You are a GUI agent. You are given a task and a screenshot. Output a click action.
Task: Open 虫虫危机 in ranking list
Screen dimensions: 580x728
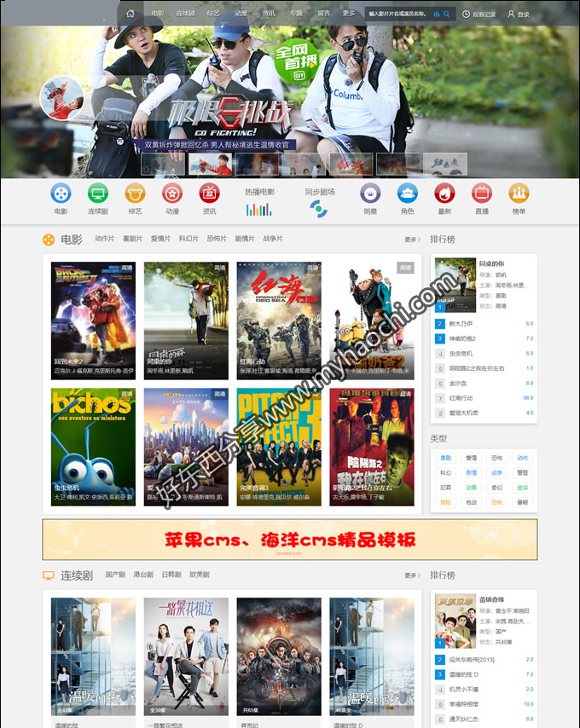pos(461,353)
